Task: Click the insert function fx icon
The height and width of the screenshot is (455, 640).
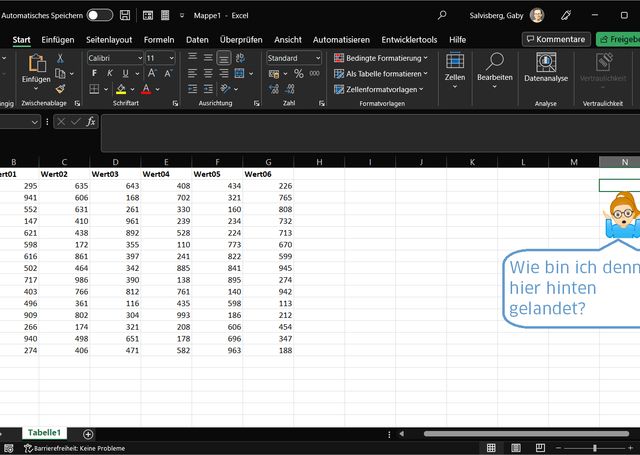Action: 91,121
